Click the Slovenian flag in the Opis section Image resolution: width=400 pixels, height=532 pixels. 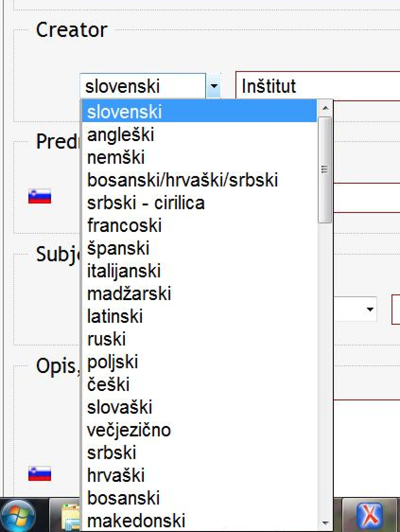(40, 473)
